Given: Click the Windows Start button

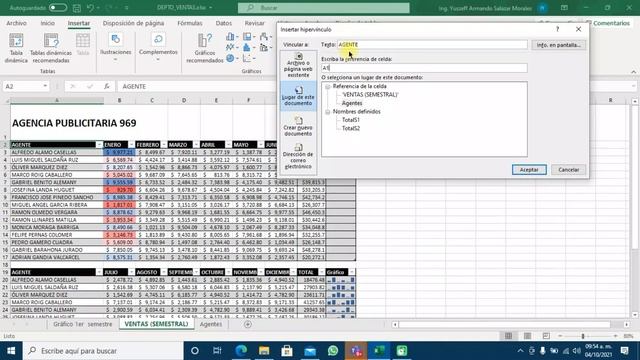Looking at the screenshot, I should click(x=11, y=351).
